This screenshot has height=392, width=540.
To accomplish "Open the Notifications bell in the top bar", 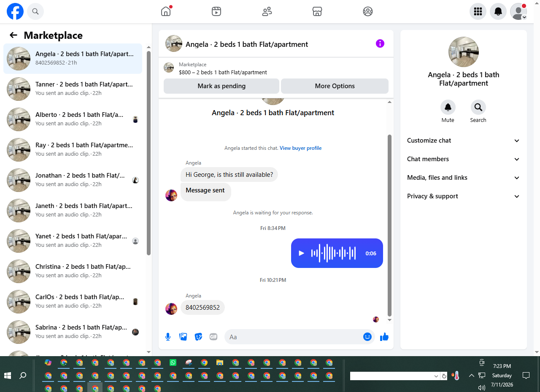I will [498, 11].
